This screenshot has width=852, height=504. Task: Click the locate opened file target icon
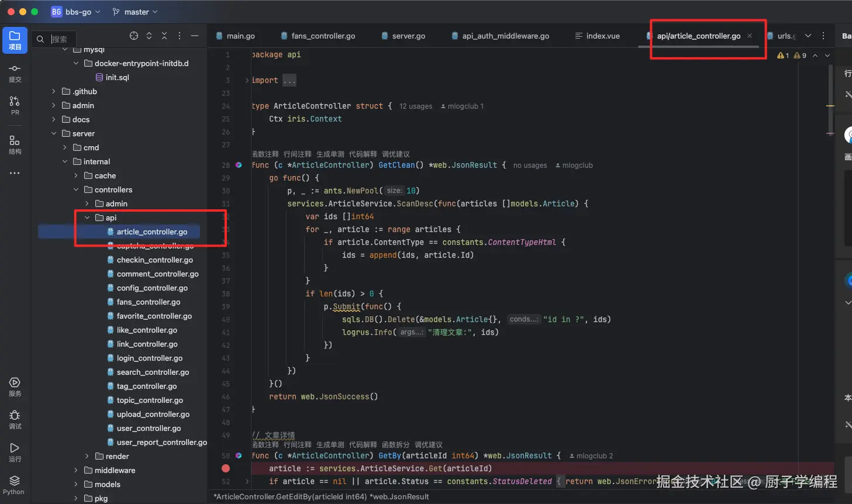(134, 36)
